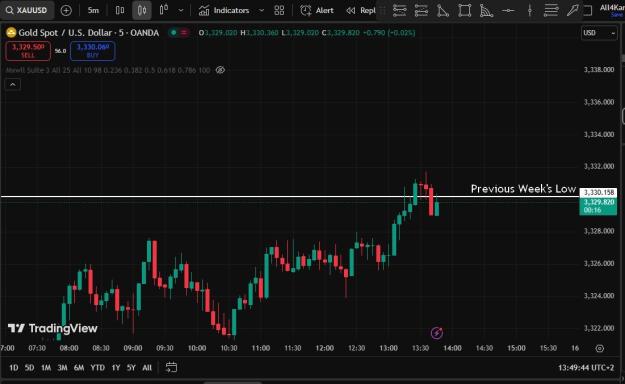Screen dimensions: 625x384
Task: Toggle indicator visibility eye icon
Action: click(220, 70)
